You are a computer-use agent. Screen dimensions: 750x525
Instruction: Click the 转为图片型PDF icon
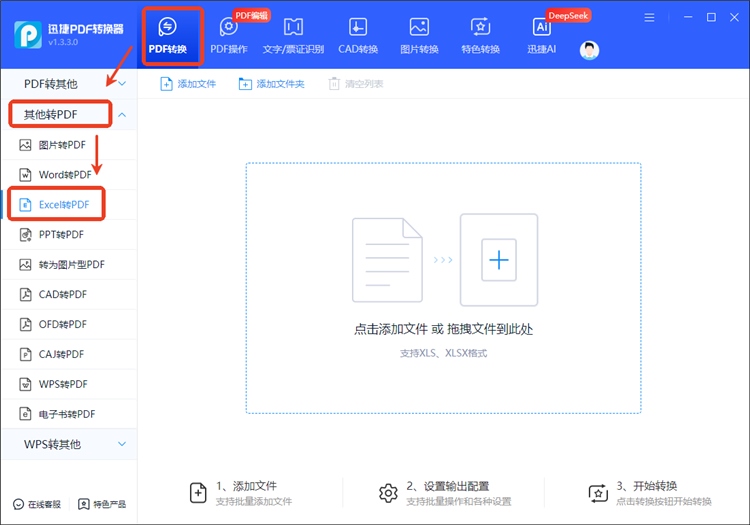(25, 264)
